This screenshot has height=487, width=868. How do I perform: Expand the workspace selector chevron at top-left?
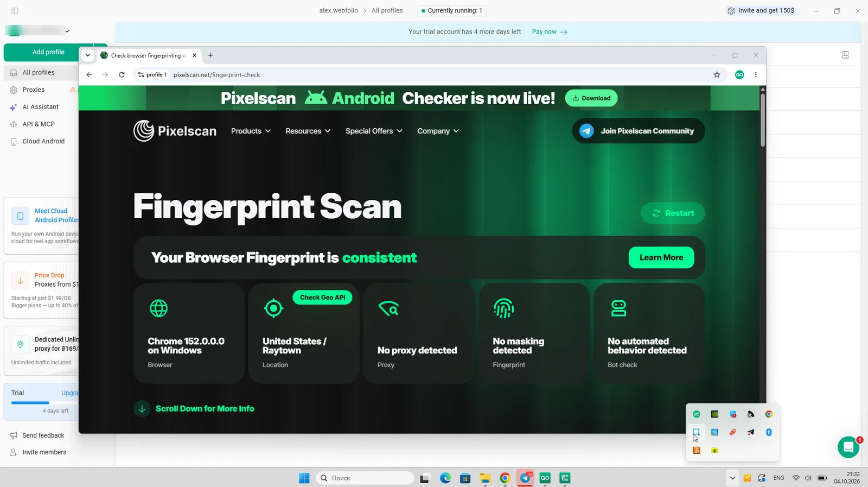tap(67, 31)
